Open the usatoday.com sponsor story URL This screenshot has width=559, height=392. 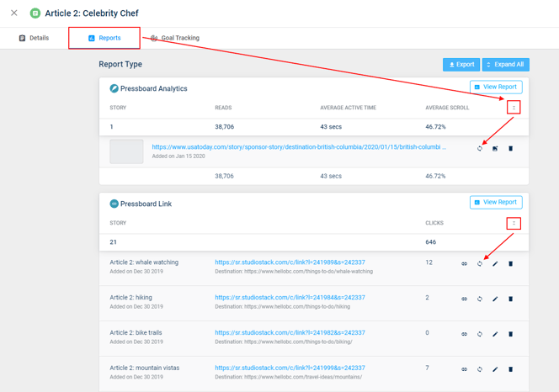[x=299, y=147]
